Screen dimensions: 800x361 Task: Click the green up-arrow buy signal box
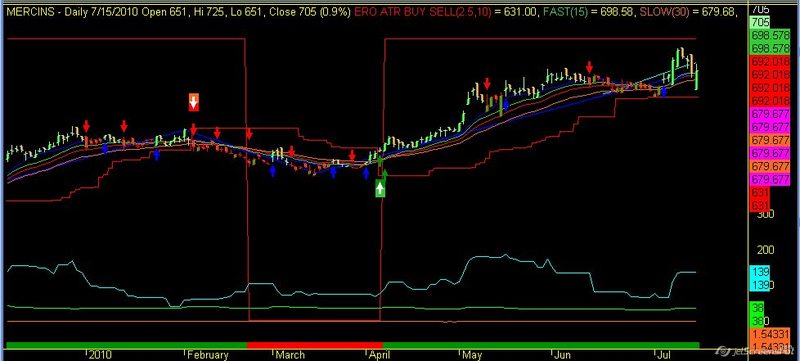(380, 189)
